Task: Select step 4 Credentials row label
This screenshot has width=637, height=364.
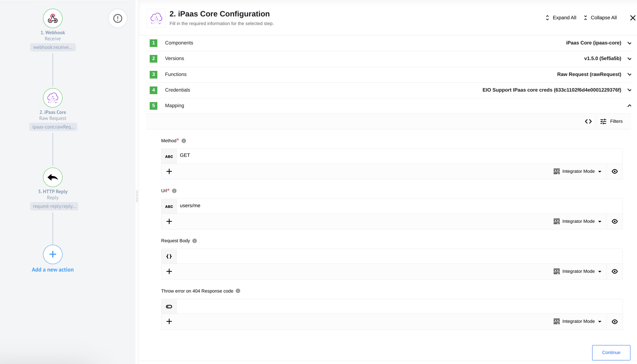Action: pos(177,90)
